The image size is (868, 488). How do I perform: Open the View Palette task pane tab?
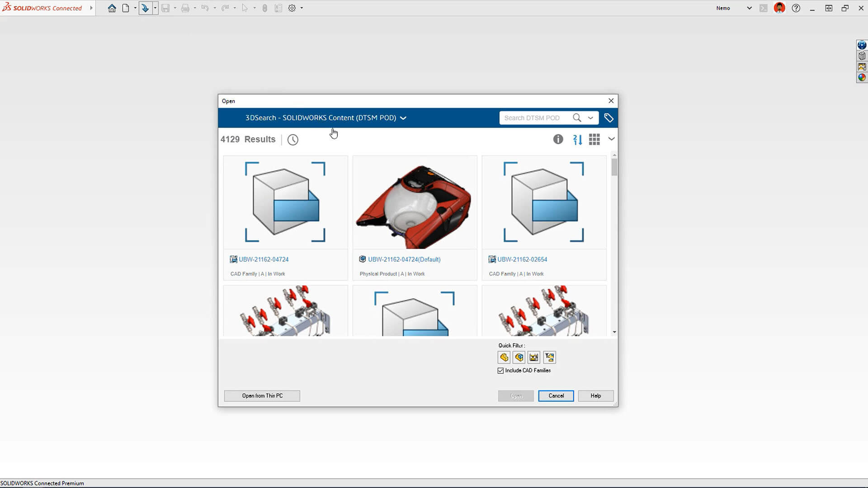[x=862, y=67]
